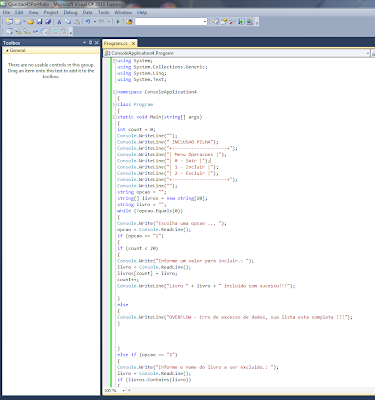Open Toolbox panel window position dropdown
Image resolution: width=375 pixels, height=400 pixels.
click(84, 43)
